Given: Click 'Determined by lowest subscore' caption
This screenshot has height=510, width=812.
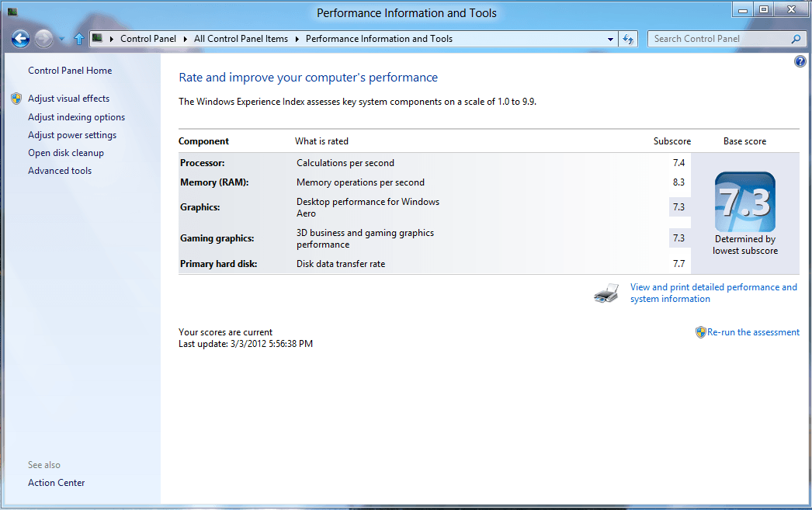Looking at the screenshot, I should coord(745,245).
